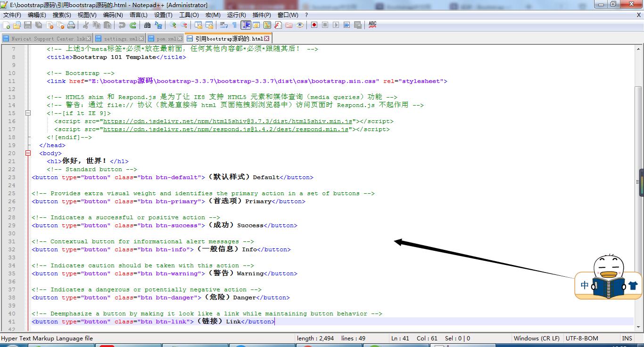Click the ABC spell check icon
Screen dimensions: 644x347
[x=372, y=25]
